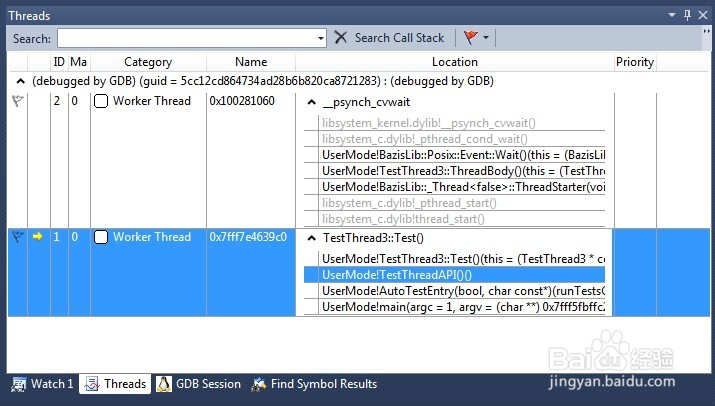Sort by the Name column header

coord(251,62)
